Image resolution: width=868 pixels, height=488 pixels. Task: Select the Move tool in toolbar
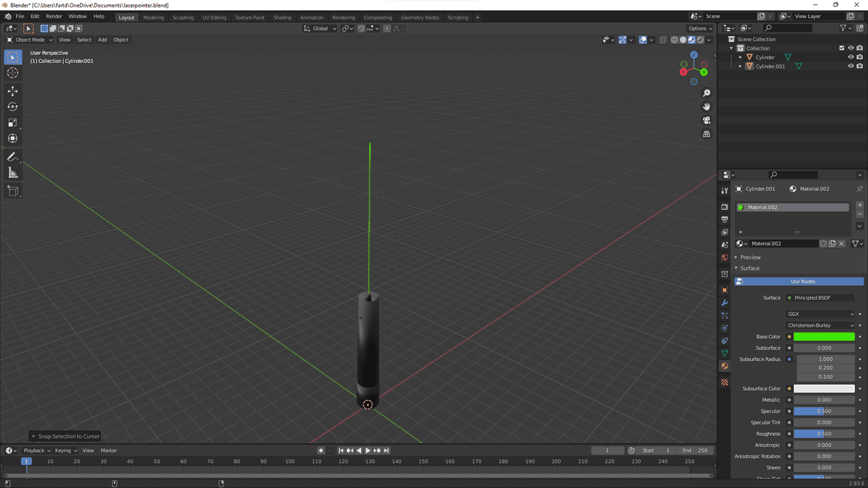pyautogui.click(x=13, y=91)
